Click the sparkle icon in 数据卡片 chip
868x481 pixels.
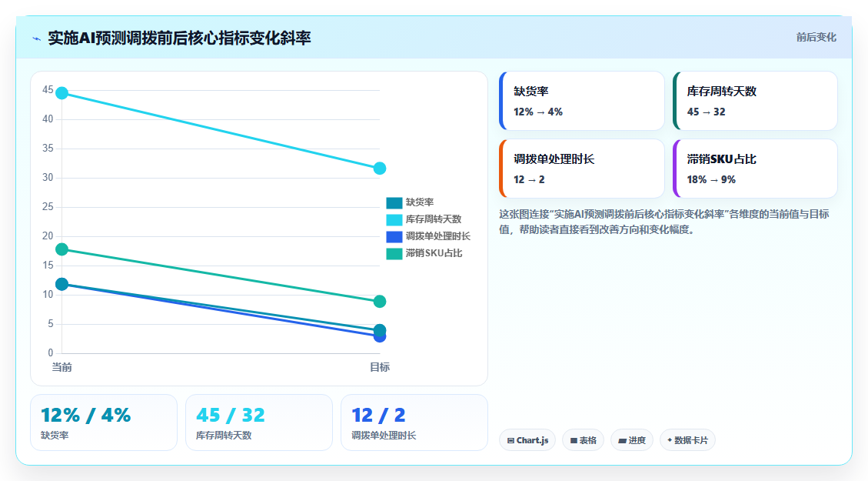(670, 440)
